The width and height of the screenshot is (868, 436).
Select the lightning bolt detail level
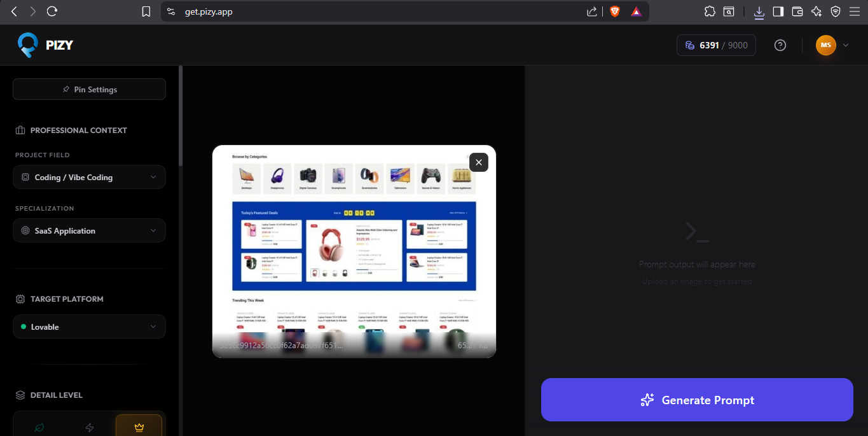coord(89,427)
